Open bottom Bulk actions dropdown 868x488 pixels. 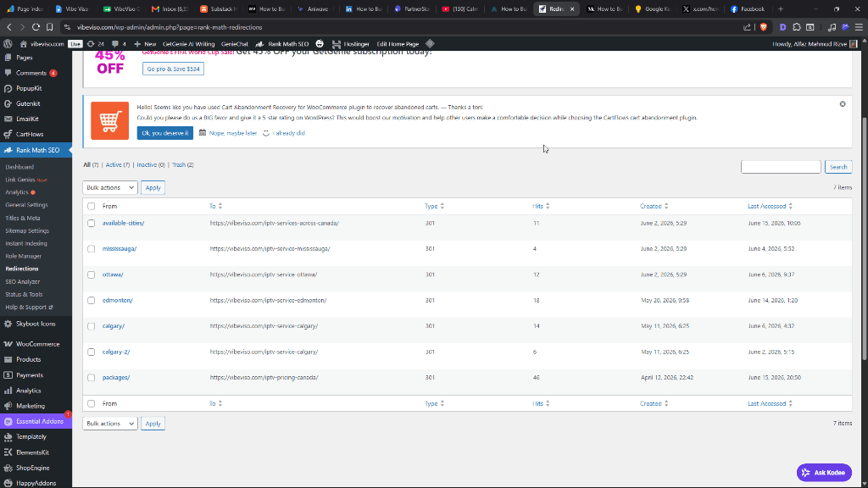coord(110,424)
